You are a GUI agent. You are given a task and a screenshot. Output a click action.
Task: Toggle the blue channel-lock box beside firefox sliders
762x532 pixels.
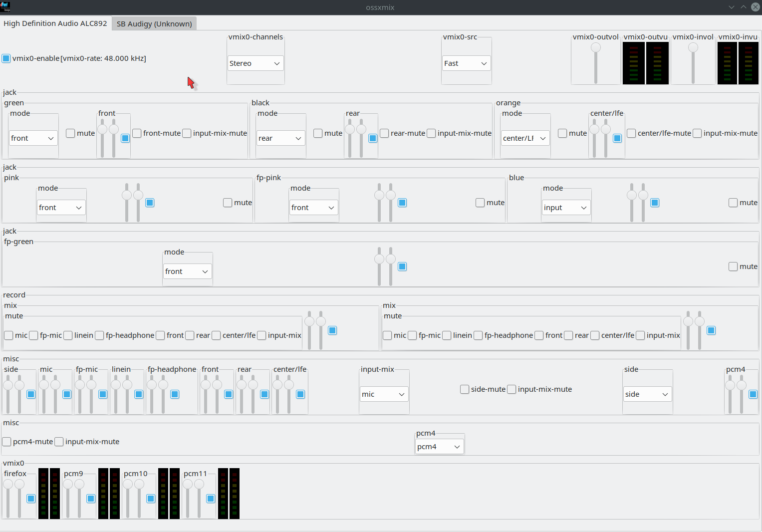point(31,499)
